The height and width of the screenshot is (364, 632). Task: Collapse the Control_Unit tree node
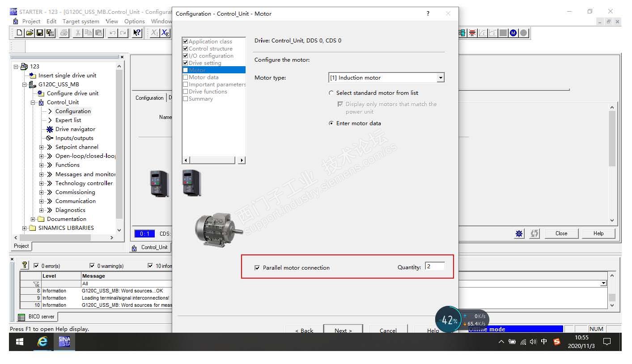point(33,102)
